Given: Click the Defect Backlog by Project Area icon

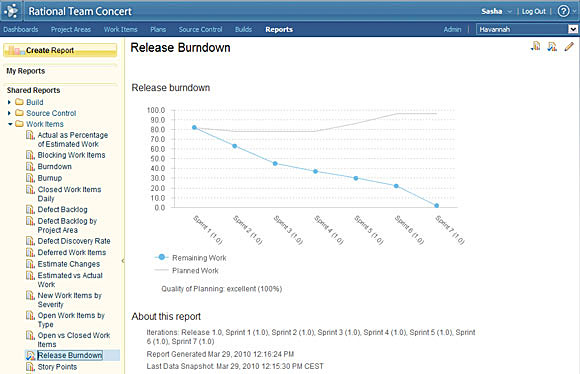Looking at the screenshot, I should coord(30,221).
